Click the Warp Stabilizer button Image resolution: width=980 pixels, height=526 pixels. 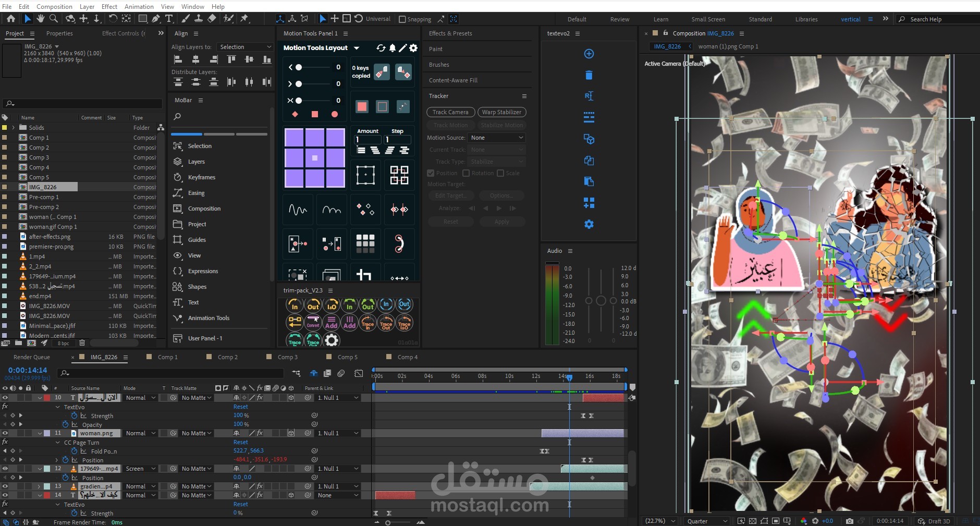click(x=501, y=112)
